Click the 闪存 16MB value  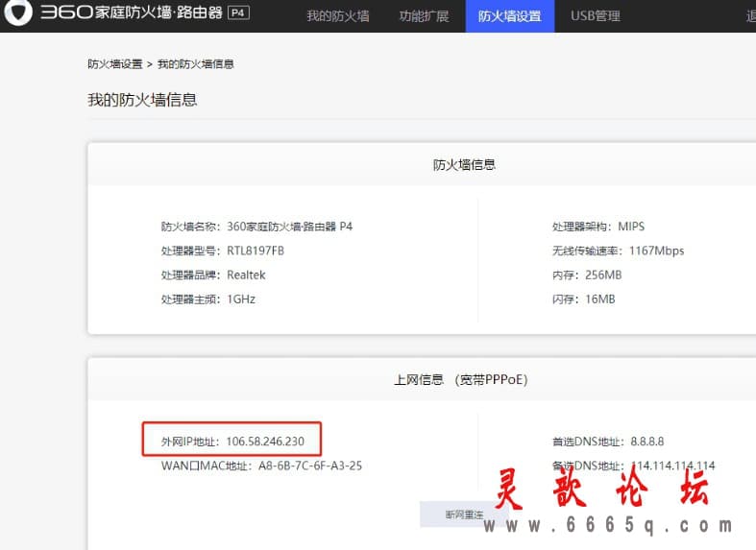[x=600, y=299]
